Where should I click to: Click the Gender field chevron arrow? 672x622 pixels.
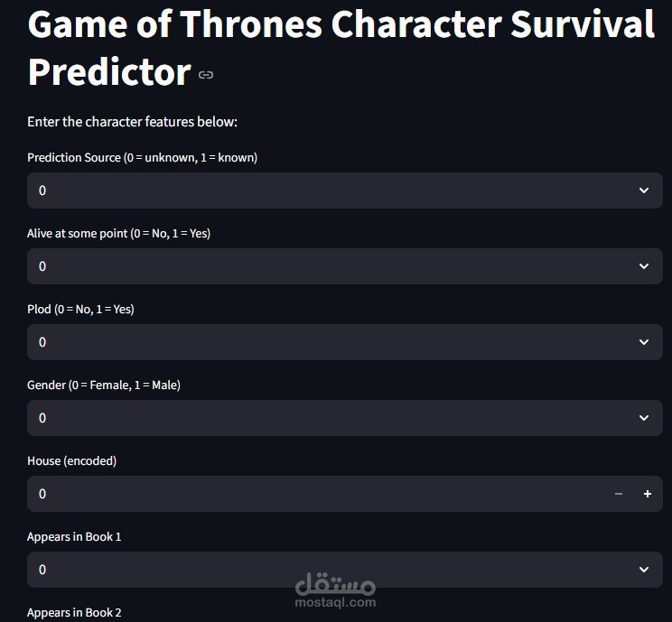tap(644, 418)
